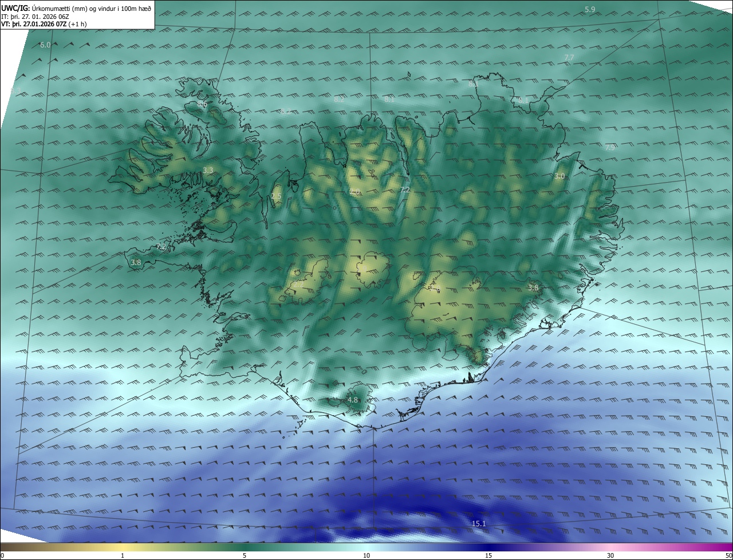Click the dark green legend color at the 5 tick
733x560 pixels.
pos(245,547)
